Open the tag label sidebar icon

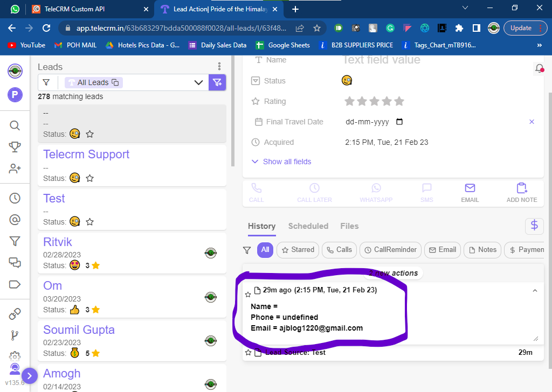click(15, 284)
